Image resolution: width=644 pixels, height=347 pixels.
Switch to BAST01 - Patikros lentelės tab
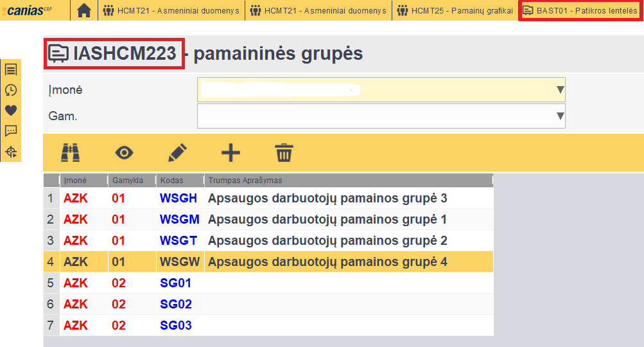tap(580, 10)
